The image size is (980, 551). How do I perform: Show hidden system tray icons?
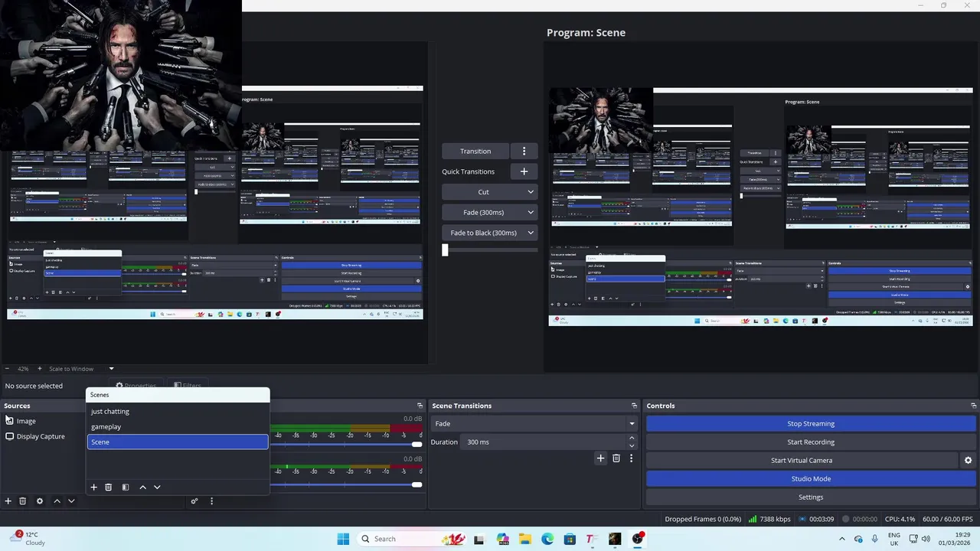[842, 539]
